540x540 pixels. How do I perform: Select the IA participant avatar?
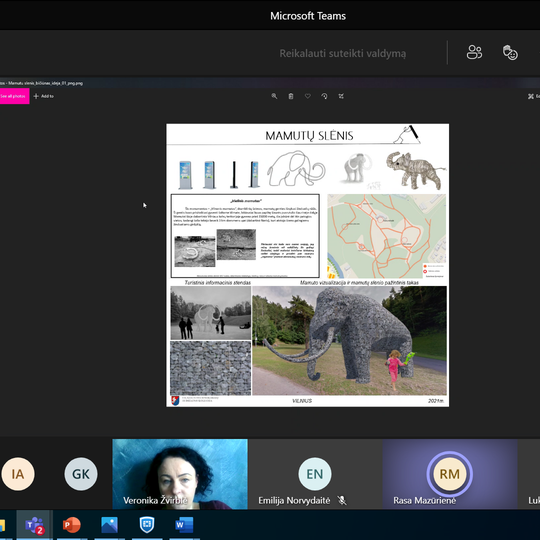click(x=18, y=474)
